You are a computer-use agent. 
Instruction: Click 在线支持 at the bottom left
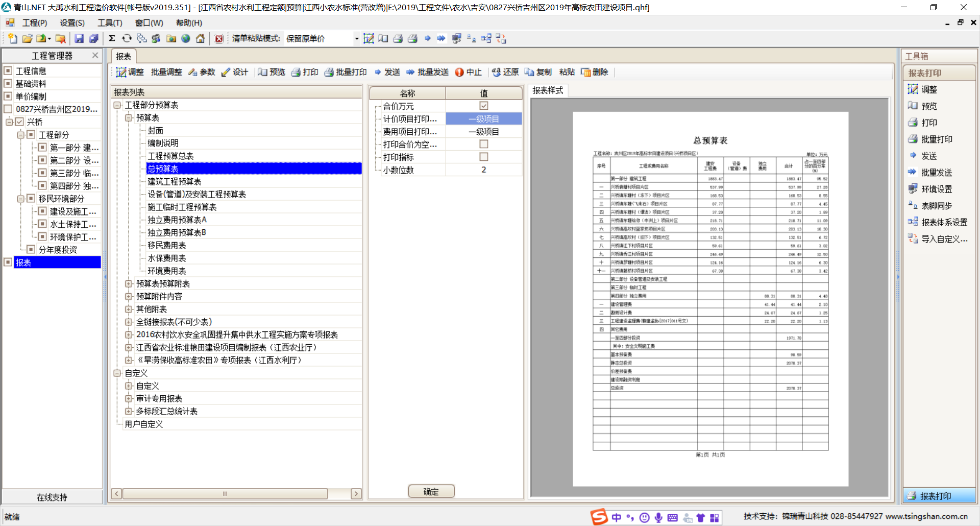52,497
